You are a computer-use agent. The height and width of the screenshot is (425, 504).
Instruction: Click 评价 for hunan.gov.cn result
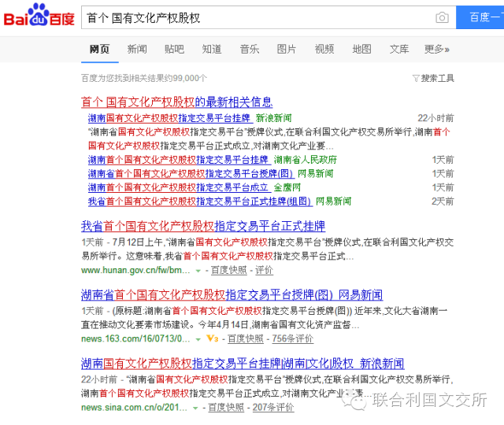coord(264,270)
